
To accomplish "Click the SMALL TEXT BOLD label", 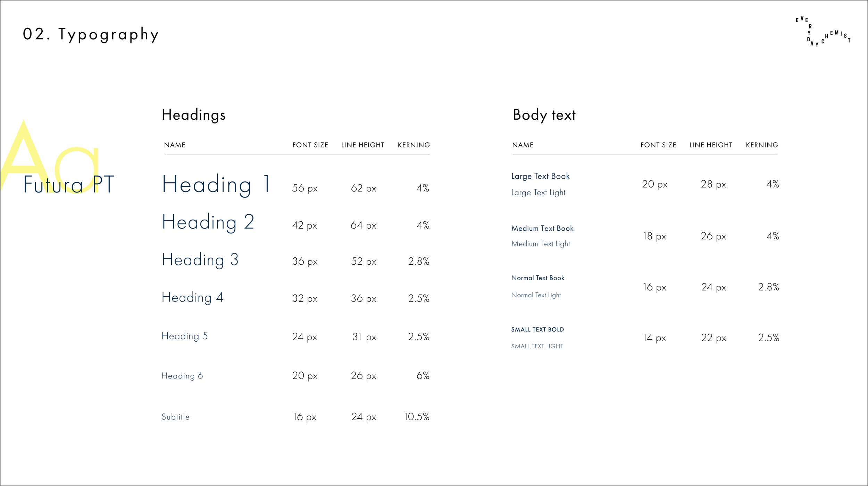I will click(537, 330).
